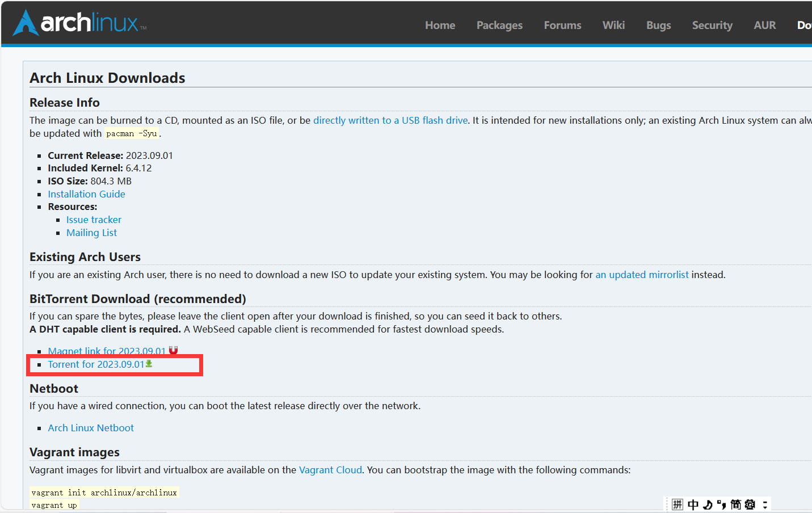The height and width of the screenshot is (513, 812).
Task: Open the Home navigation item
Action: [x=440, y=25]
